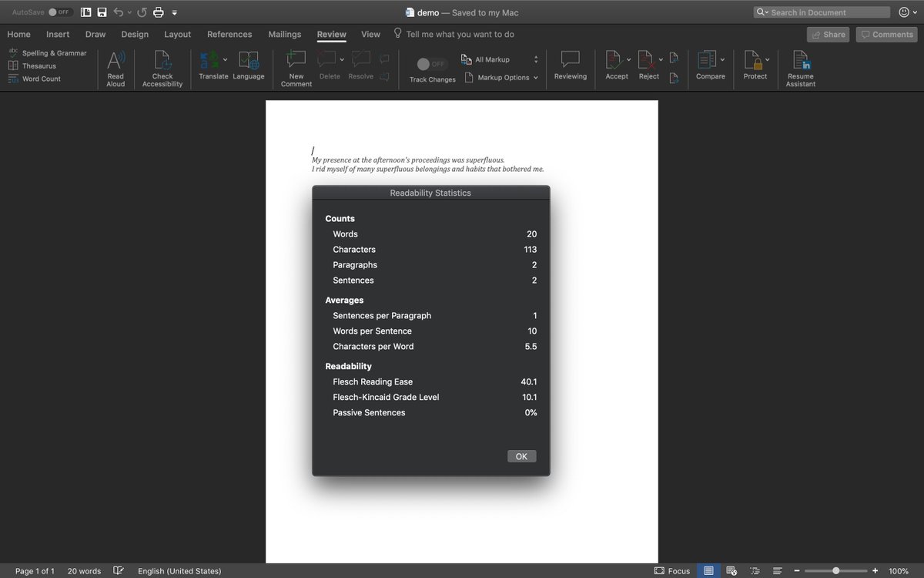Click the Search in Document field

click(x=822, y=12)
